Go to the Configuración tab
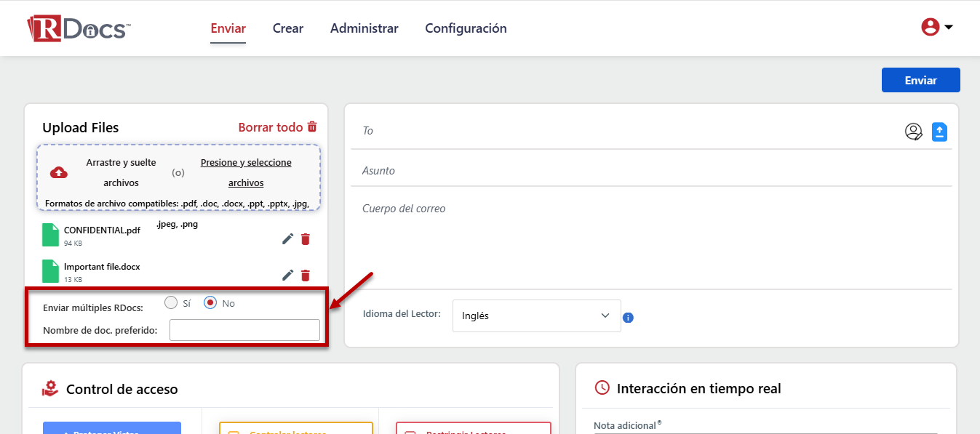980x434 pixels. coord(466,28)
